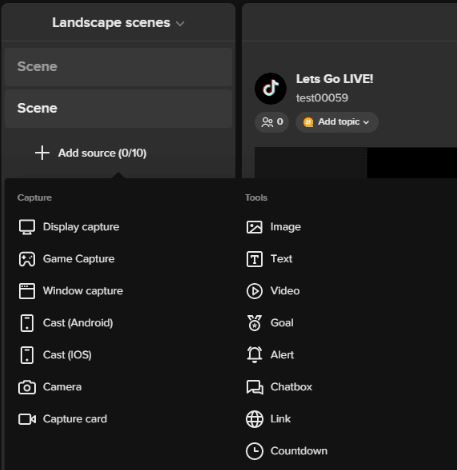Pick the Window capture icon
457x470 pixels.
coord(27,291)
